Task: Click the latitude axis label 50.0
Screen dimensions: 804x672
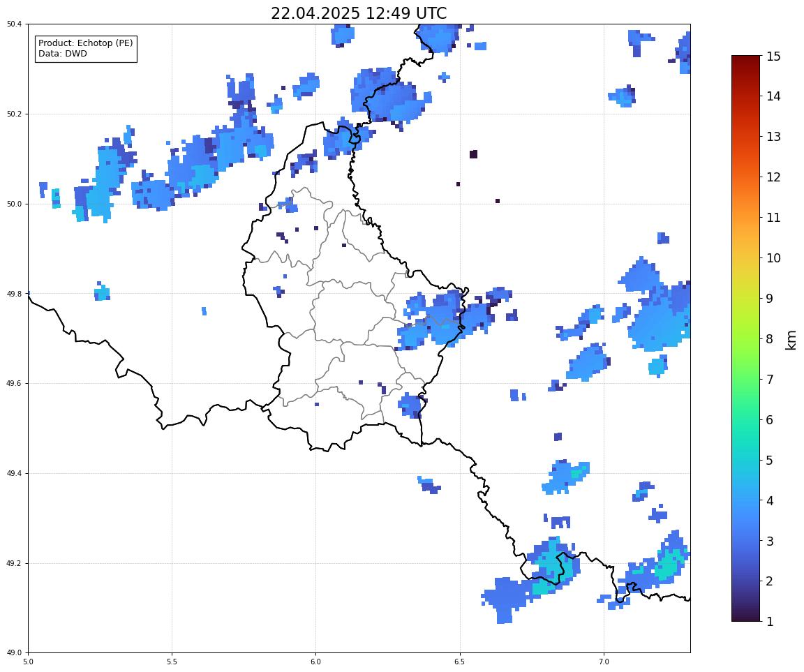Action: tap(15, 204)
